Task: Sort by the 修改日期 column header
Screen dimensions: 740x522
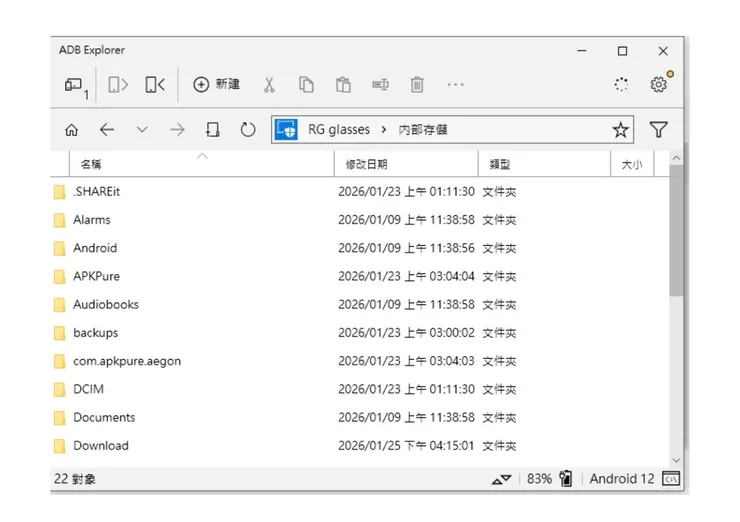Action: tap(406, 164)
